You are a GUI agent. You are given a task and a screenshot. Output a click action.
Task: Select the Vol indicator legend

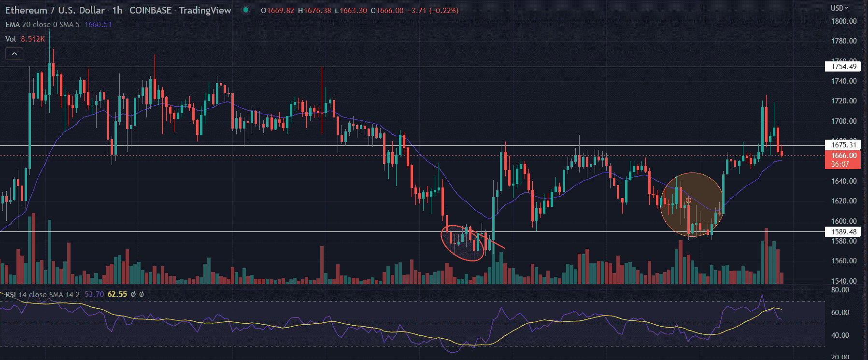11,39
